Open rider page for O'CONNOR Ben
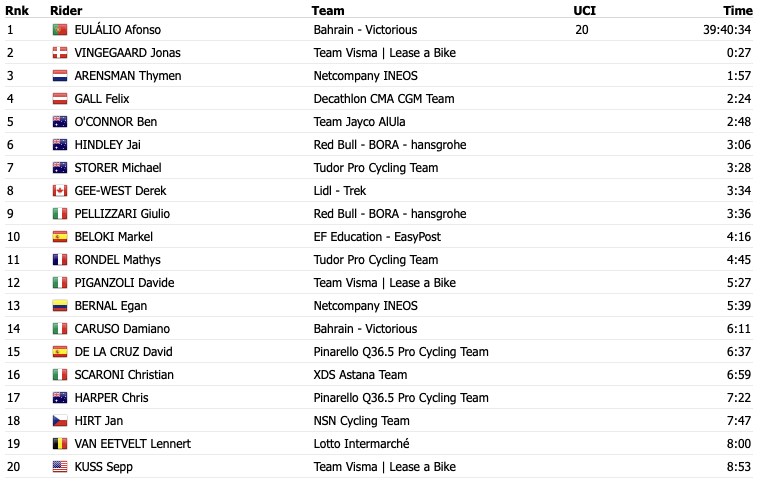761x480 pixels. [x=116, y=122]
